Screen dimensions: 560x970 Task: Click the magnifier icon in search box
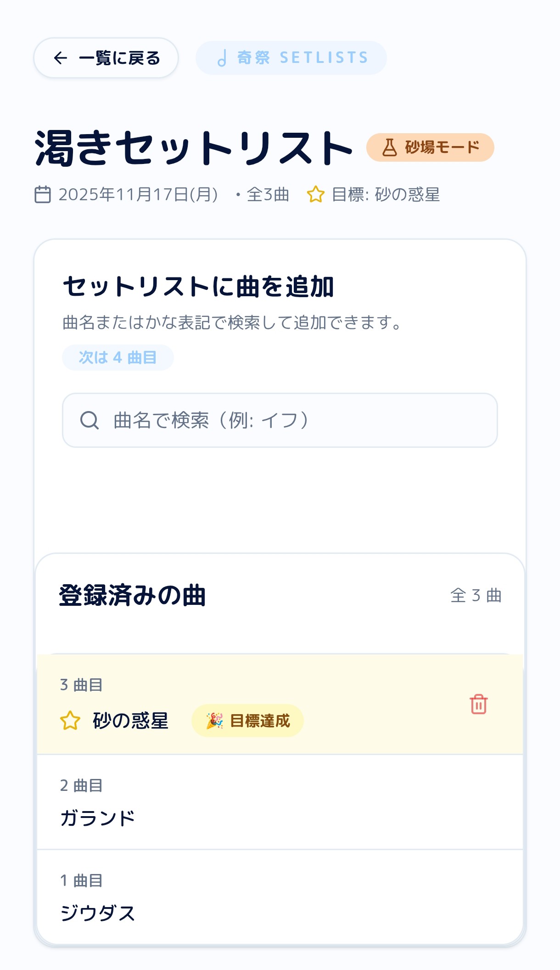90,420
